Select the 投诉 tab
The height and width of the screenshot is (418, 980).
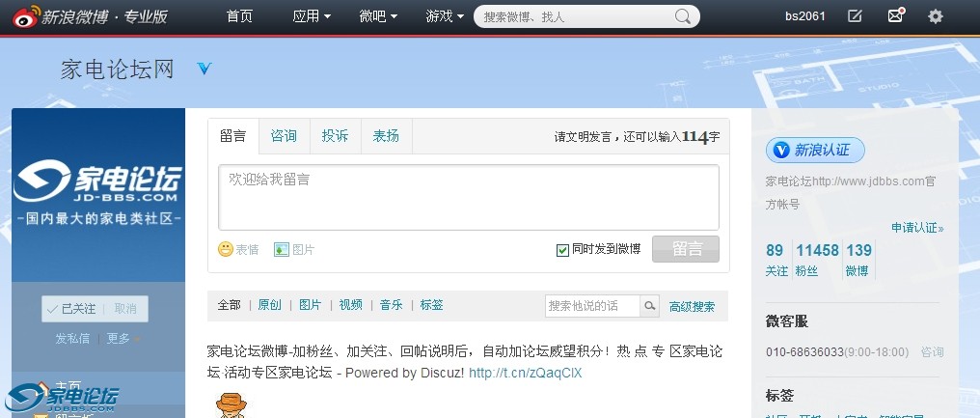335,136
